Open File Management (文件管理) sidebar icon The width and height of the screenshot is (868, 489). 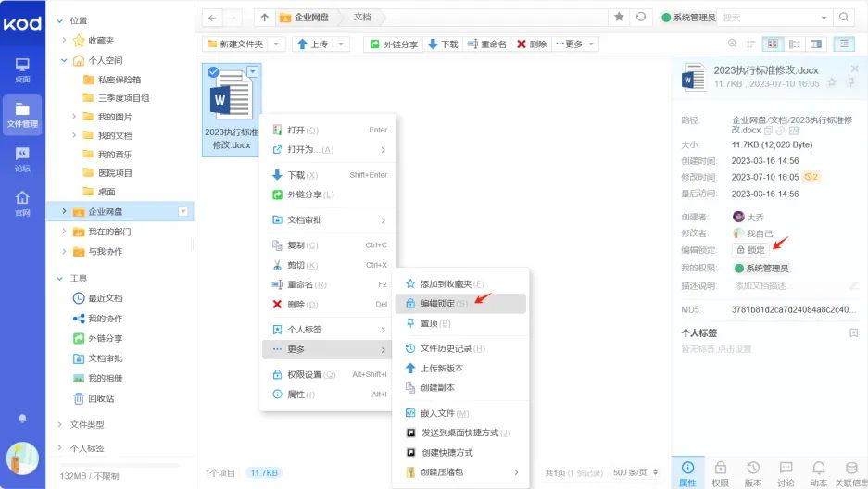coord(22,115)
